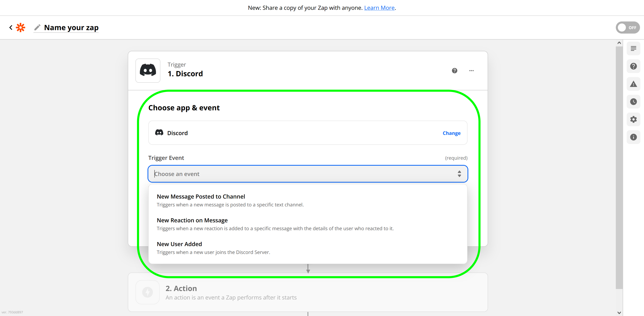Open the zap description notes icon in sidebar

tap(633, 48)
